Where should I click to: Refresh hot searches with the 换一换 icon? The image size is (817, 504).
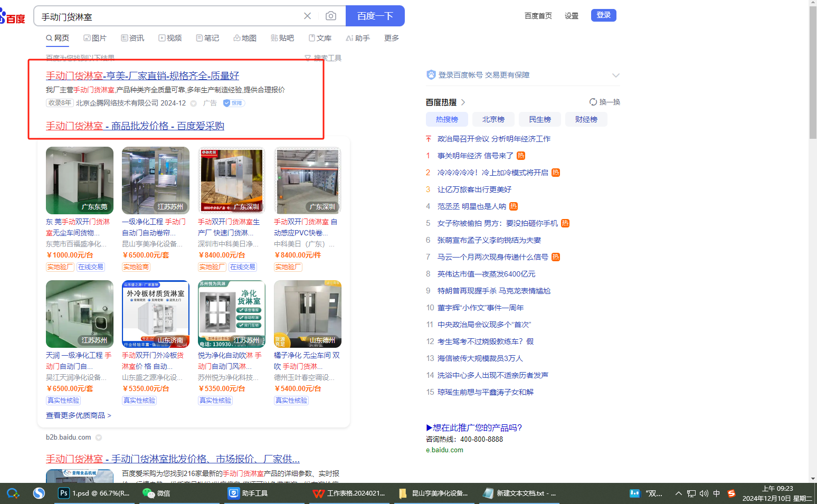click(593, 102)
